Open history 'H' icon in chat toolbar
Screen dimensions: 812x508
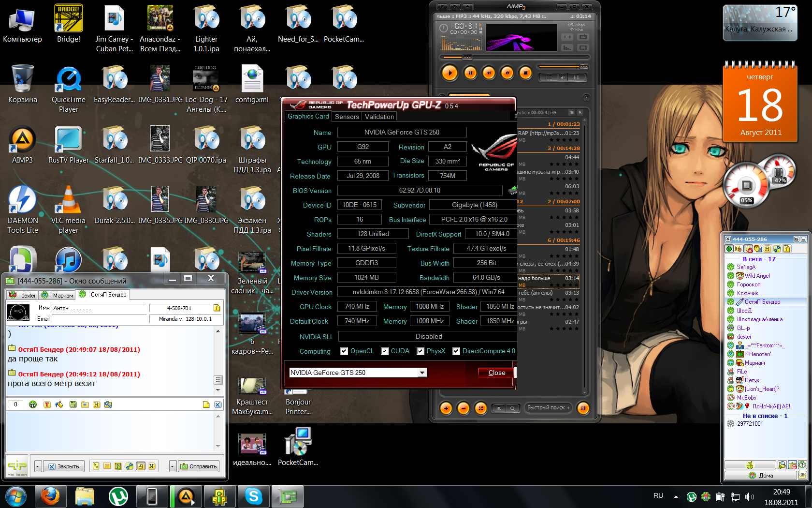pyautogui.click(x=97, y=404)
